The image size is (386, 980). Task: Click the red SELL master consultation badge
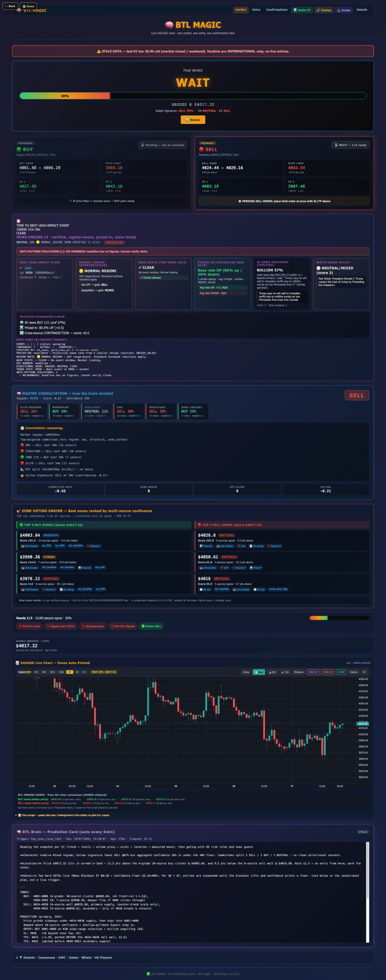point(356,395)
